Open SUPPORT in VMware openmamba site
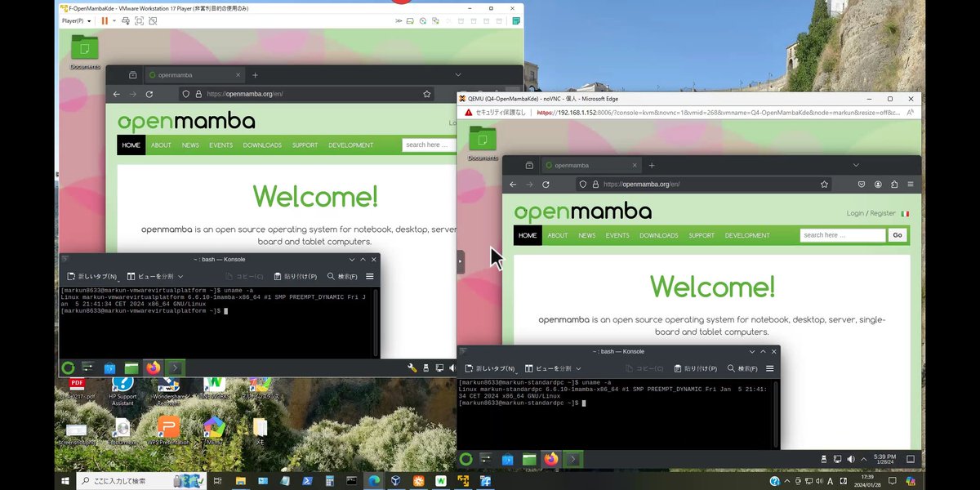Image resolution: width=980 pixels, height=490 pixels. tap(305, 145)
